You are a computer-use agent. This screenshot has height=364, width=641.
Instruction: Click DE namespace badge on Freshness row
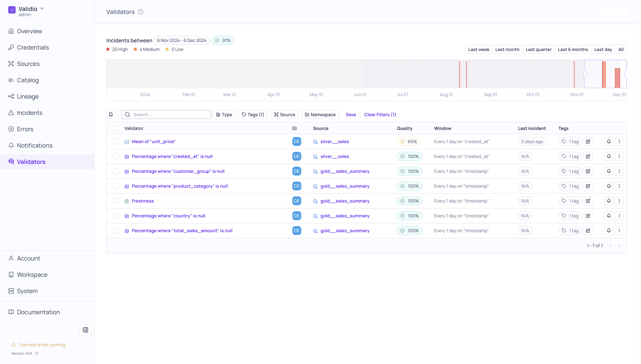click(x=297, y=201)
